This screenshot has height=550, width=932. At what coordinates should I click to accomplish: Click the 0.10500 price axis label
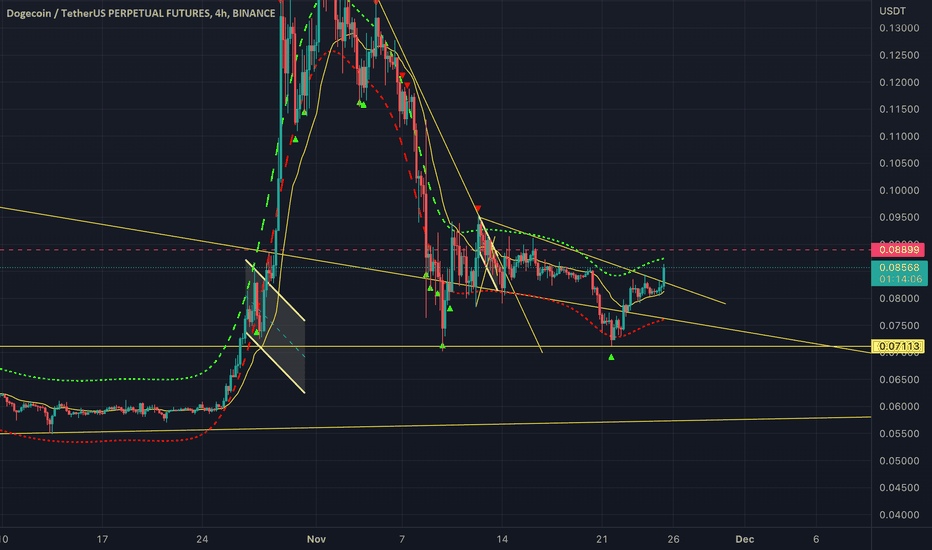[899, 163]
